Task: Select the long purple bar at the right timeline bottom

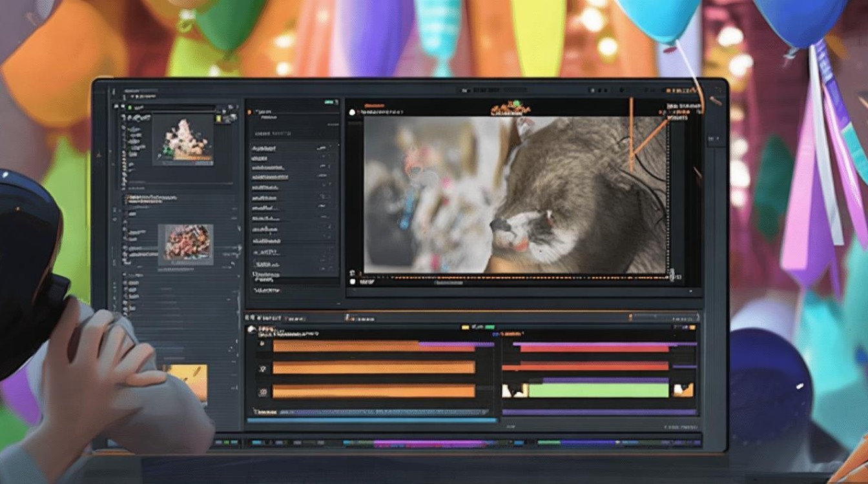Action: point(599,412)
